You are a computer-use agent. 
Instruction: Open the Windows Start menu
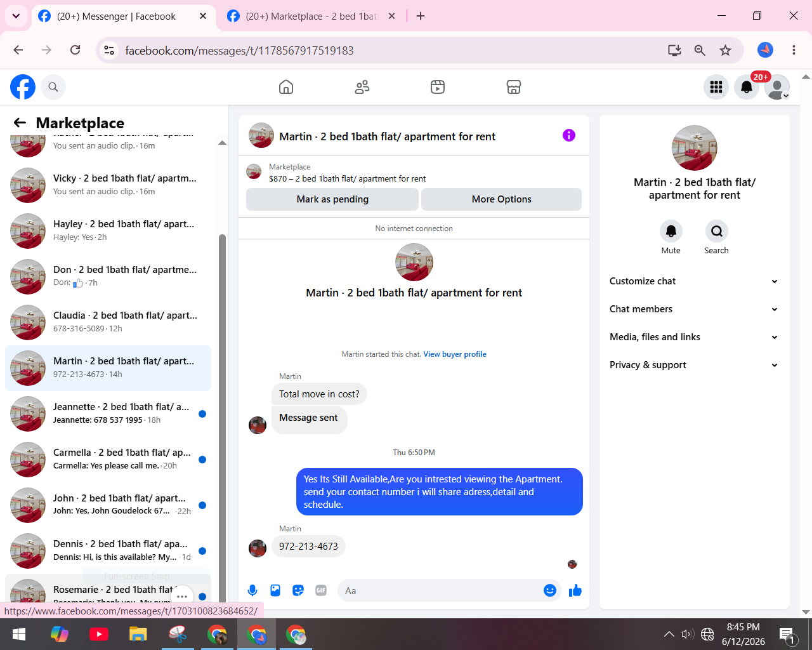coord(19,634)
